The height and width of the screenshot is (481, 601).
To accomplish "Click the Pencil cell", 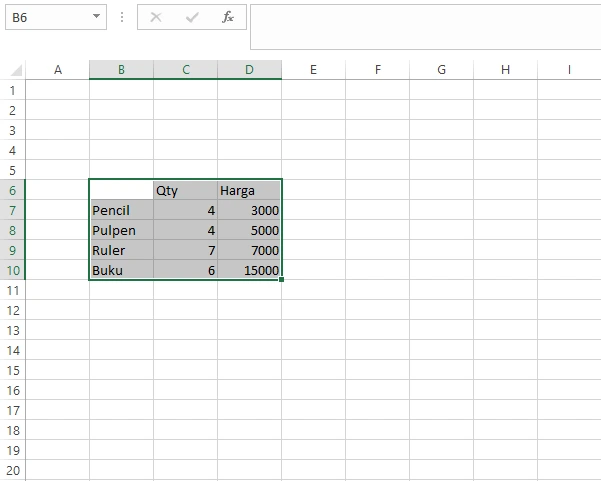I will tap(122, 210).
